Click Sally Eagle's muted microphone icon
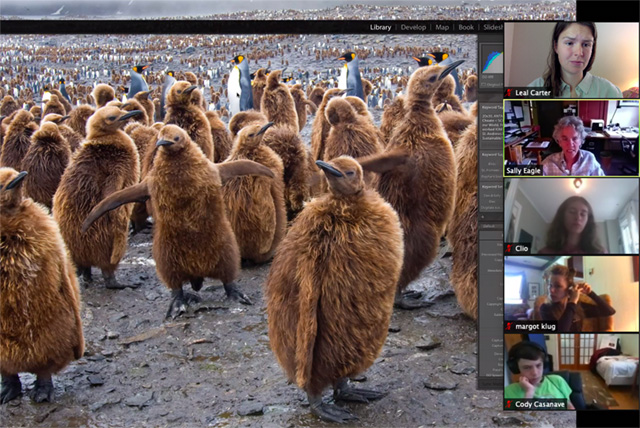 coord(510,170)
